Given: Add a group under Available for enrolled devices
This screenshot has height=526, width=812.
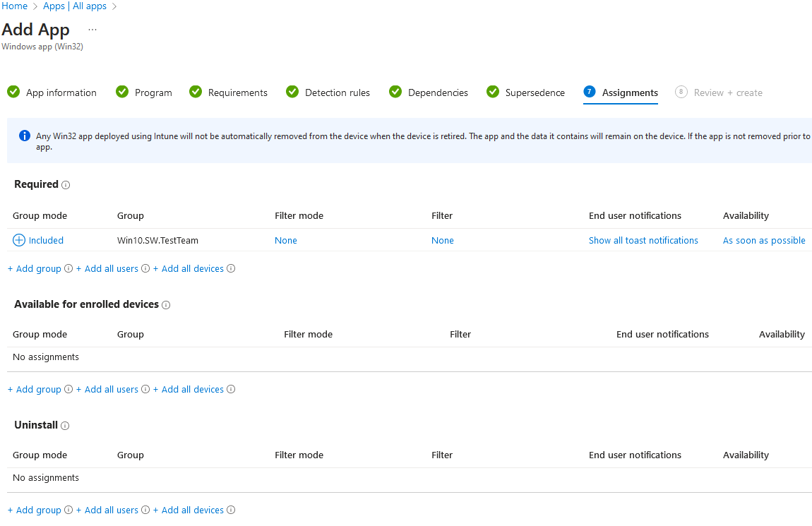Looking at the screenshot, I should pyautogui.click(x=34, y=389).
